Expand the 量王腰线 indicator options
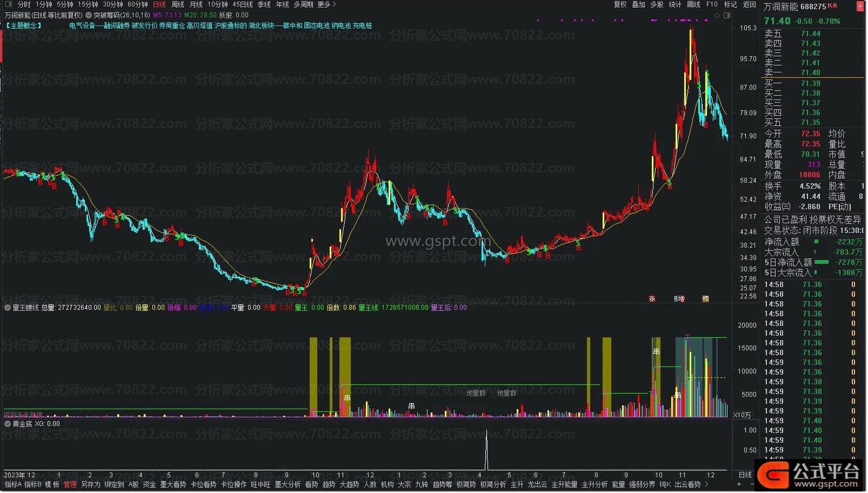The height and width of the screenshot is (493, 868). point(8,308)
